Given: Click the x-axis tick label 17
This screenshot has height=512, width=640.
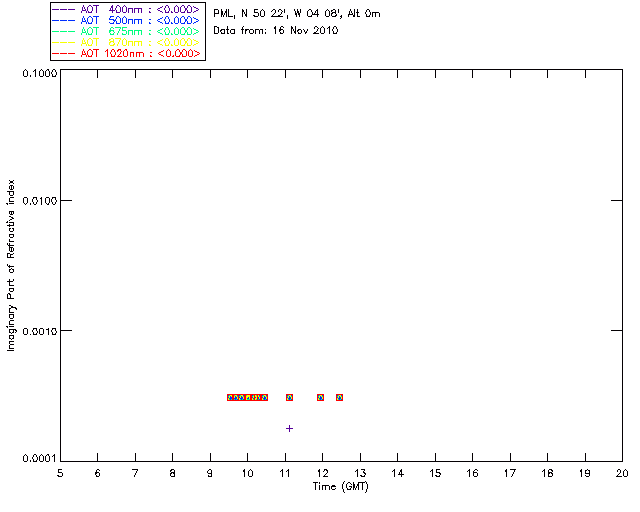Looking at the screenshot, I should [x=510, y=473].
